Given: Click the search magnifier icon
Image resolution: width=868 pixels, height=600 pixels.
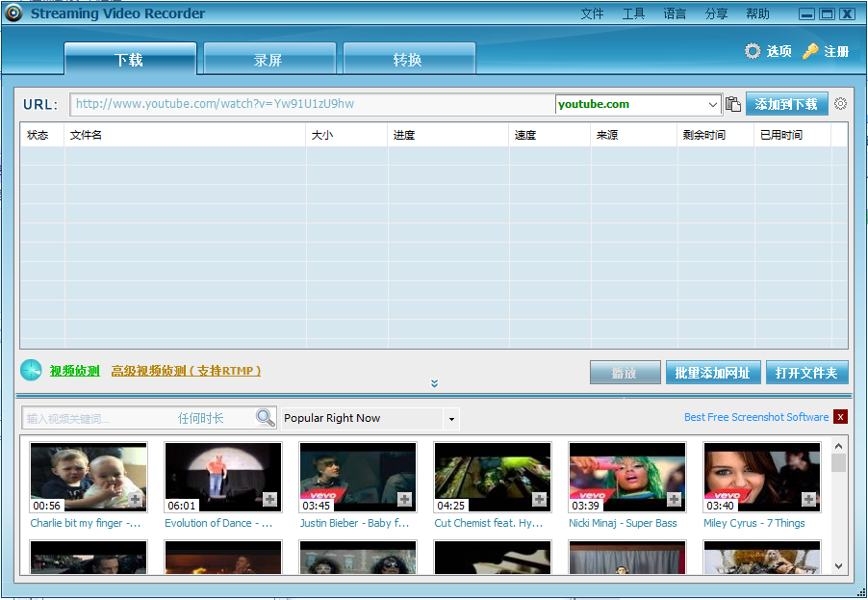Looking at the screenshot, I should click(265, 418).
